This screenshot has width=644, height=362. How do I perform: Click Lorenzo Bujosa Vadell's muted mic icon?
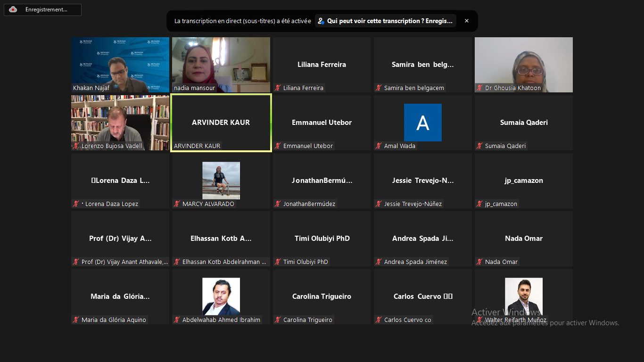[76, 146]
